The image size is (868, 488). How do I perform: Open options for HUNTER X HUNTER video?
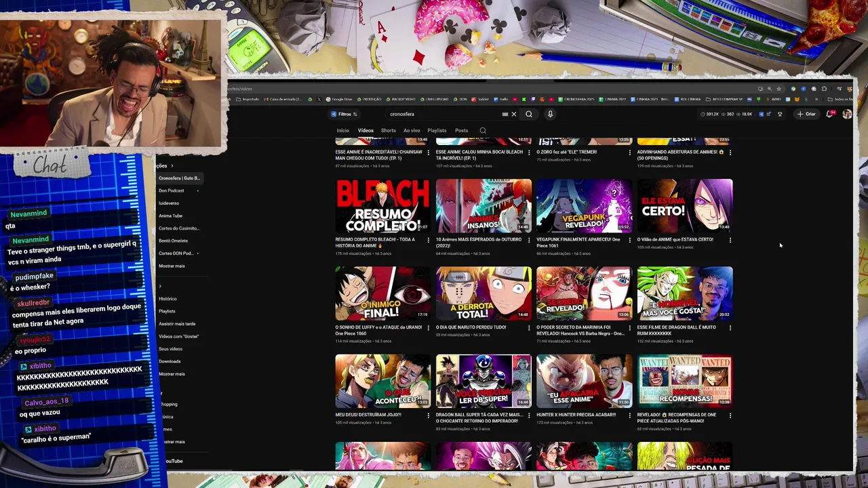click(629, 415)
